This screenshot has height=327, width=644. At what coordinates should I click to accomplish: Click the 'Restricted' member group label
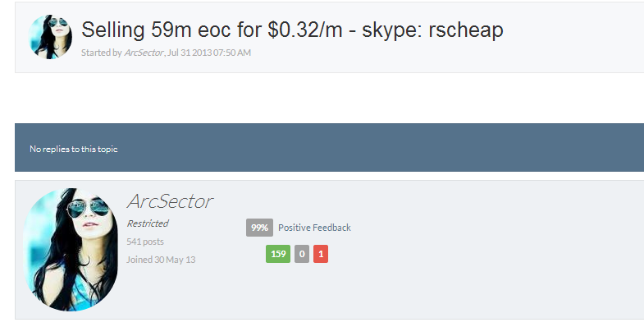click(148, 223)
